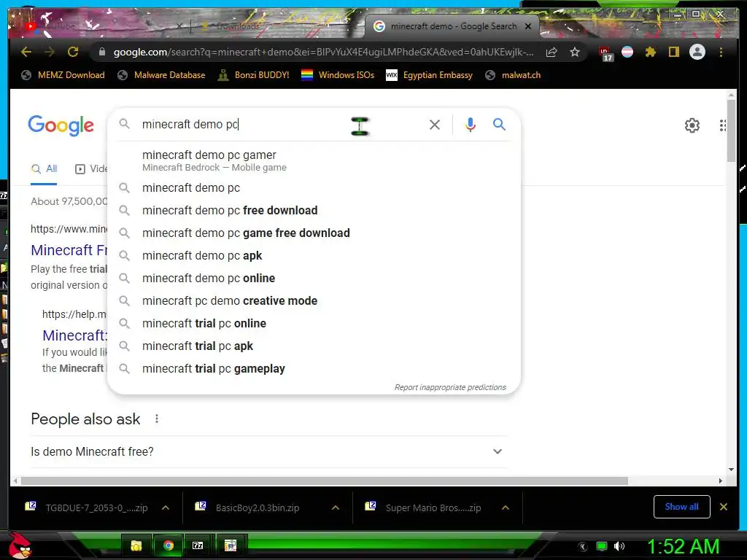Open the Google apps grid icon
747x560 pixels.
(x=723, y=125)
